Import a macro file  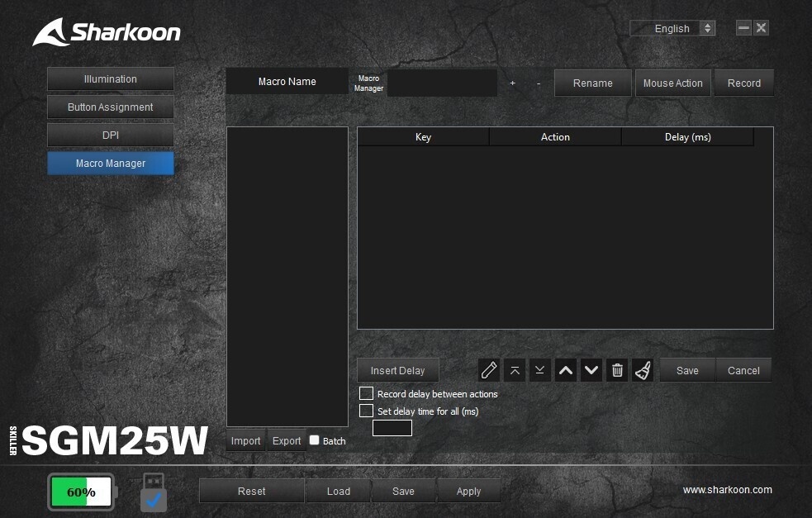point(246,441)
